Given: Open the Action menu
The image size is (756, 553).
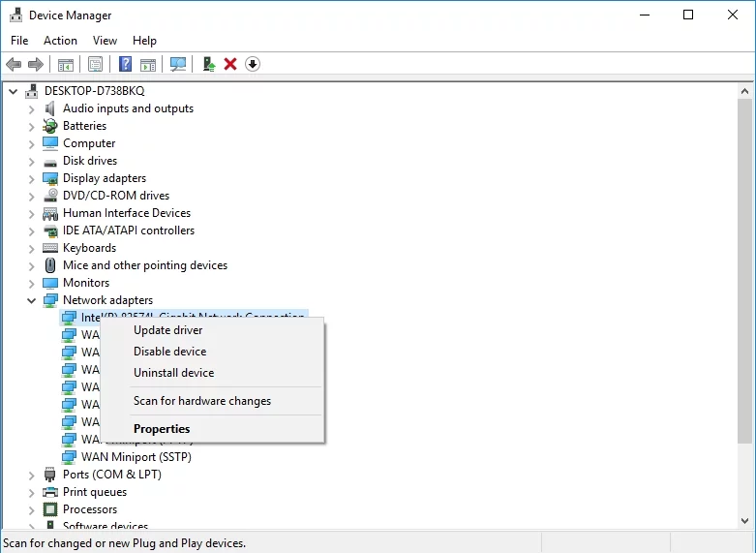Looking at the screenshot, I should 60,41.
